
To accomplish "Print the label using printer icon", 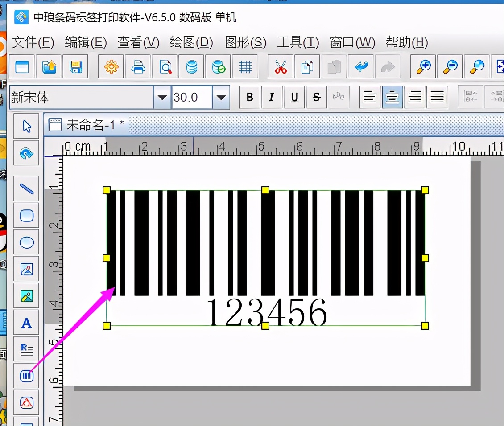I will point(138,66).
